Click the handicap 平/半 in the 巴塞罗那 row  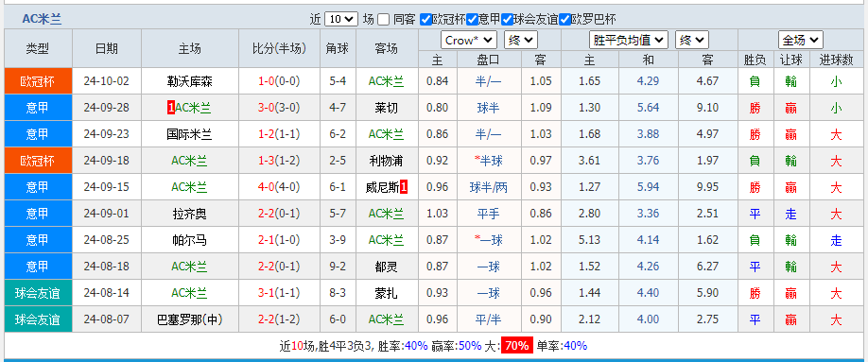click(488, 319)
